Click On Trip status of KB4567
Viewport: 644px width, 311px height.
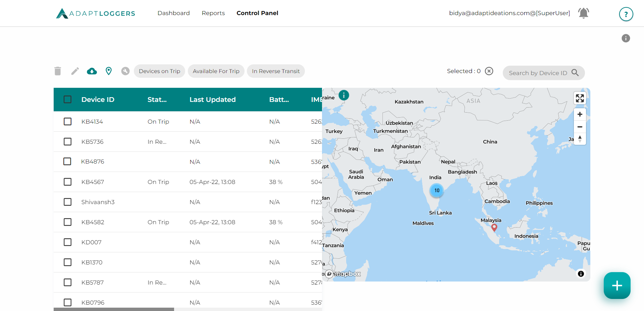pos(158,182)
